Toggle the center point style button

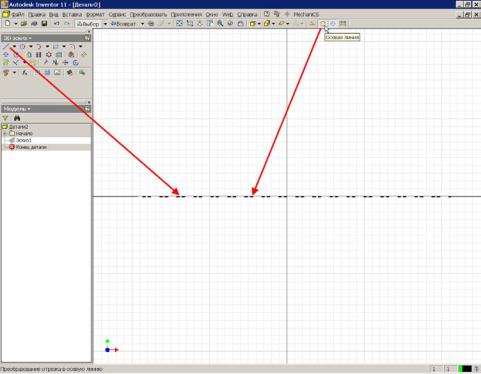click(x=333, y=23)
